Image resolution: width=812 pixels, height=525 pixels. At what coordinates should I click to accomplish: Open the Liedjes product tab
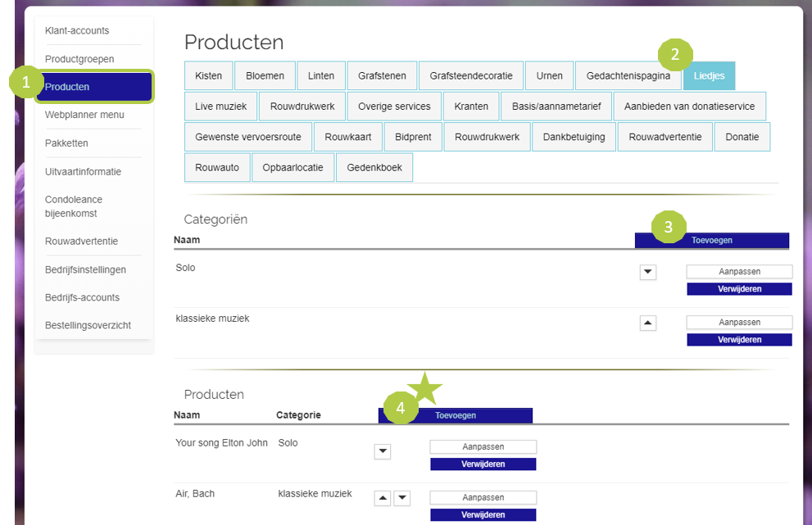coord(709,76)
